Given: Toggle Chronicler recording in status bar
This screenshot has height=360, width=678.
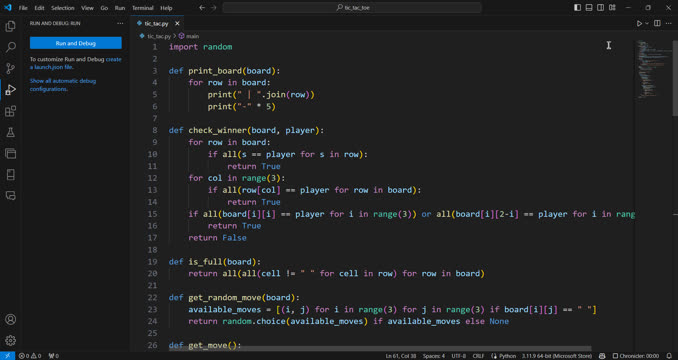Looking at the screenshot, I should click(636, 356).
